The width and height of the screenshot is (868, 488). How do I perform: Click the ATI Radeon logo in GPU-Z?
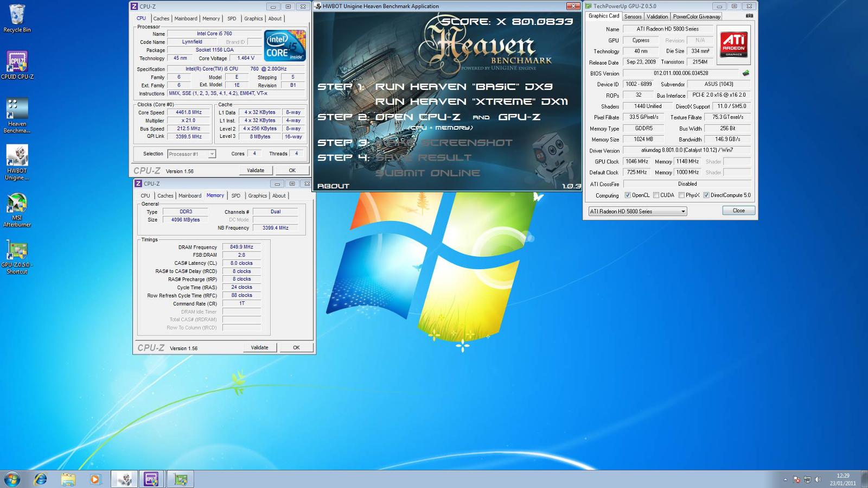click(x=733, y=44)
